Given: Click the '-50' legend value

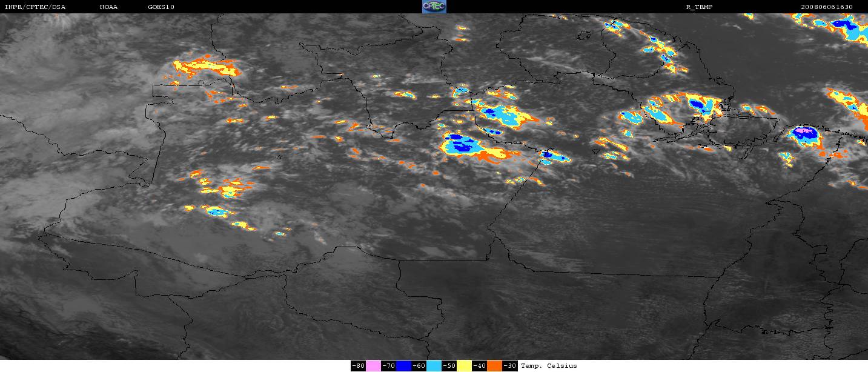Looking at the screenshot, I should pyautogui.click(x=449, y=366).
